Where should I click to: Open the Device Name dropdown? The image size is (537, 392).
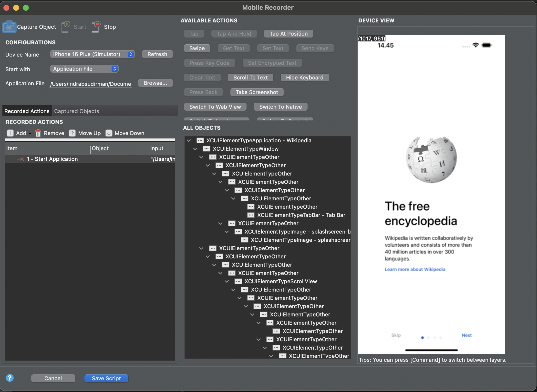(92, 54)
